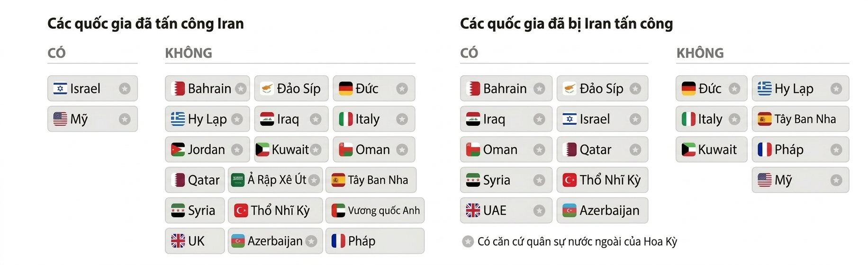This screenshot has height=265, width=868.
Task: Click the star icon beside Mỹ on left
Action: click(125, 119)
